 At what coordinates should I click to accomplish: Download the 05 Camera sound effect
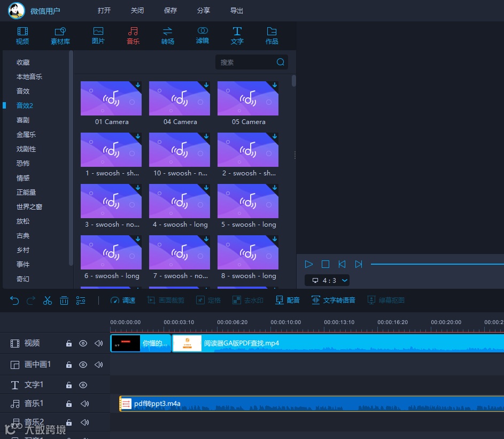click(x=275, y=85)
